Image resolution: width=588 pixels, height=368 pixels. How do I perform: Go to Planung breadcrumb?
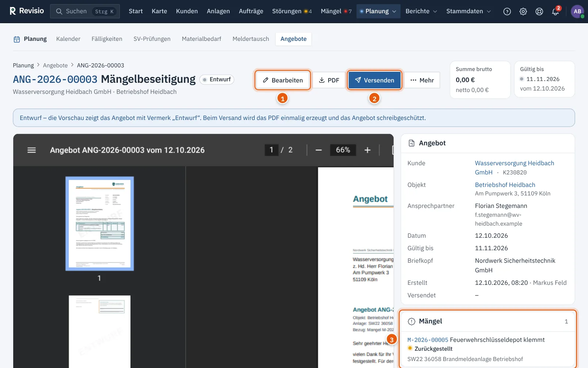tap(23, 66)
